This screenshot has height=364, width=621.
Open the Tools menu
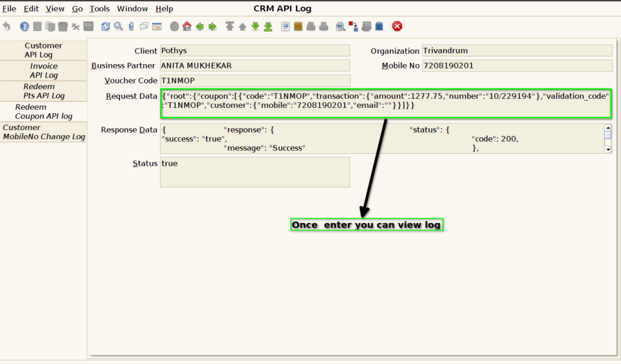99,8
